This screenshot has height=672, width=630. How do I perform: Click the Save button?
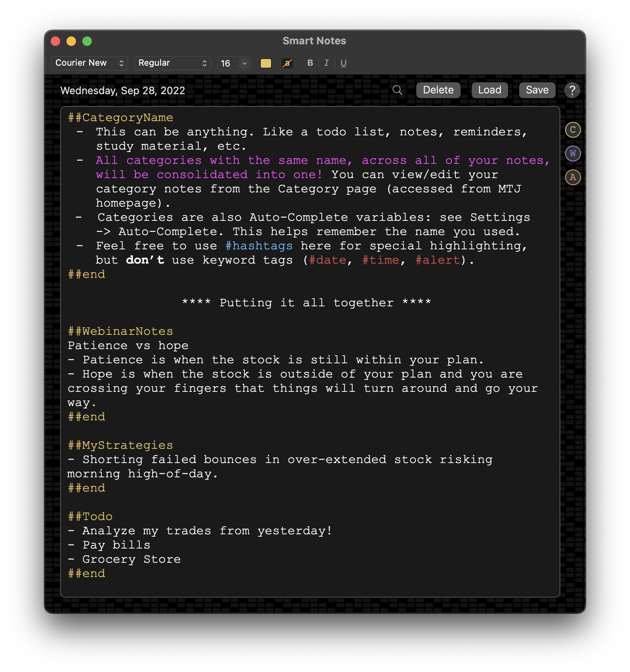pyautogui.click(x=537, y=90)
